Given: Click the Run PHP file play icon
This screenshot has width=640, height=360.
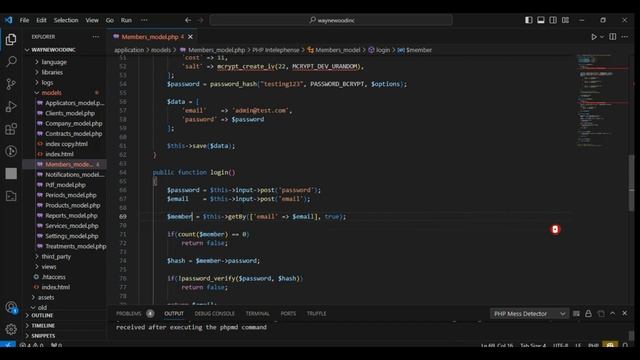Looking at the screenshot, I should 594,37.
